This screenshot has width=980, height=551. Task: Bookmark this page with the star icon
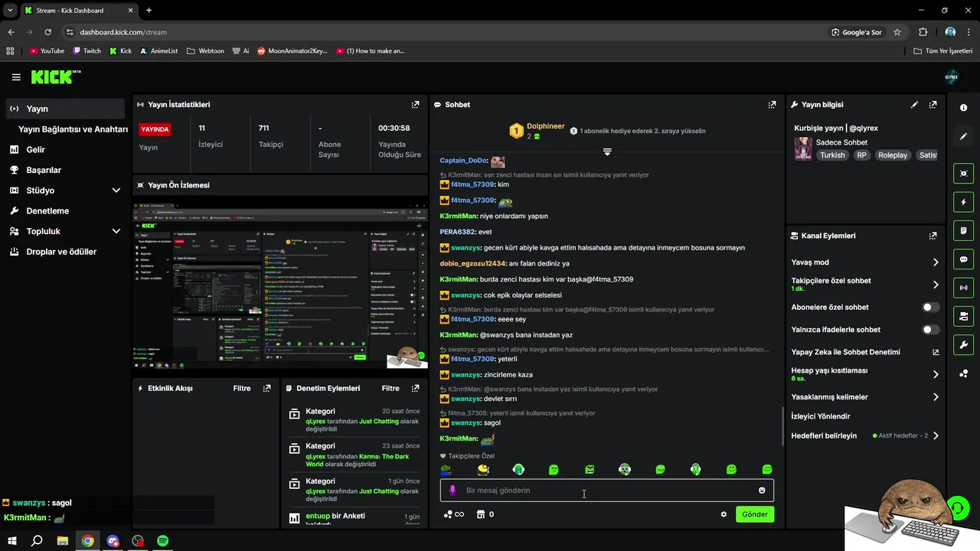coord(897,32)
